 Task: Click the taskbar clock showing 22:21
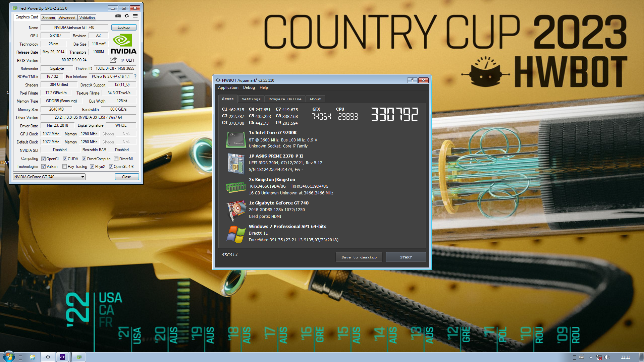click(625, 357)
